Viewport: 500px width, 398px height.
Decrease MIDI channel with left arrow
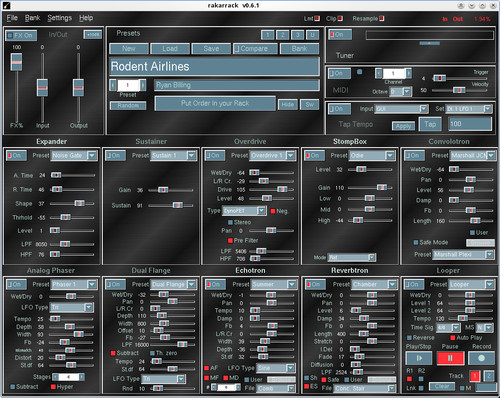(x=378, y=73)
